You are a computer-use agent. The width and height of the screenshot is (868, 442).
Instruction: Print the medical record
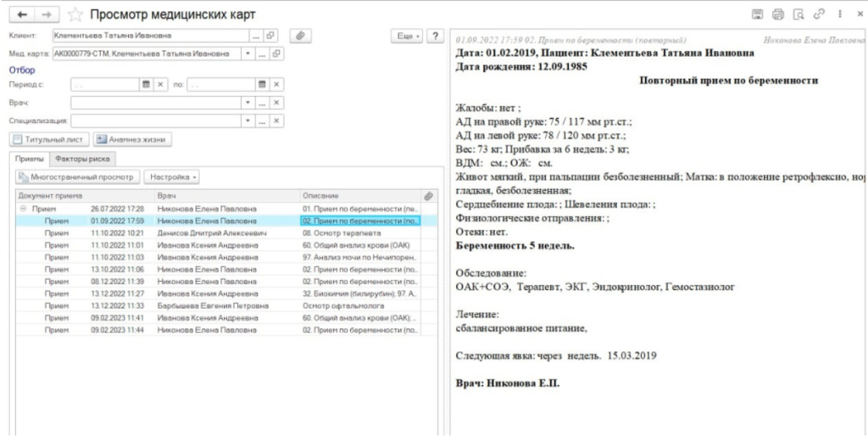click(778, 14)
